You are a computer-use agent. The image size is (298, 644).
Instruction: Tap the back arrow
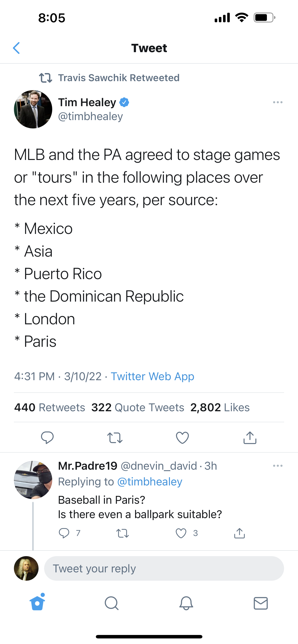pos(16,48)
